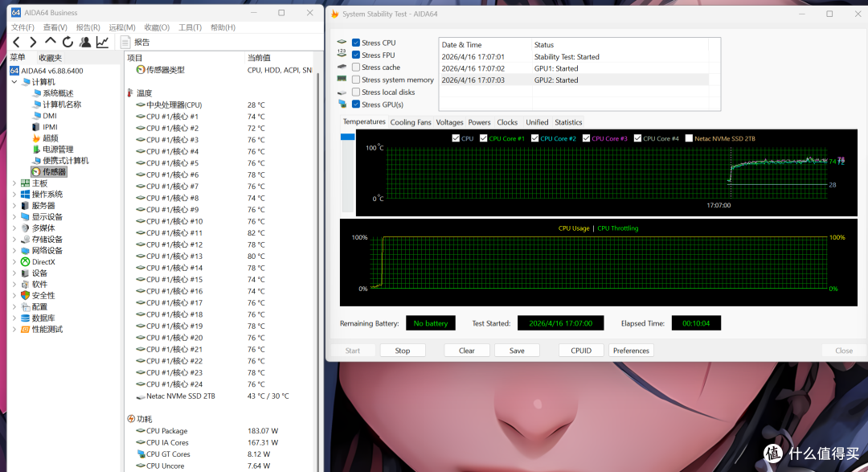This screenshot has height=472, width=868.
Task: Click the DirectX icon in the tree
Action: [x=25, y=262]
